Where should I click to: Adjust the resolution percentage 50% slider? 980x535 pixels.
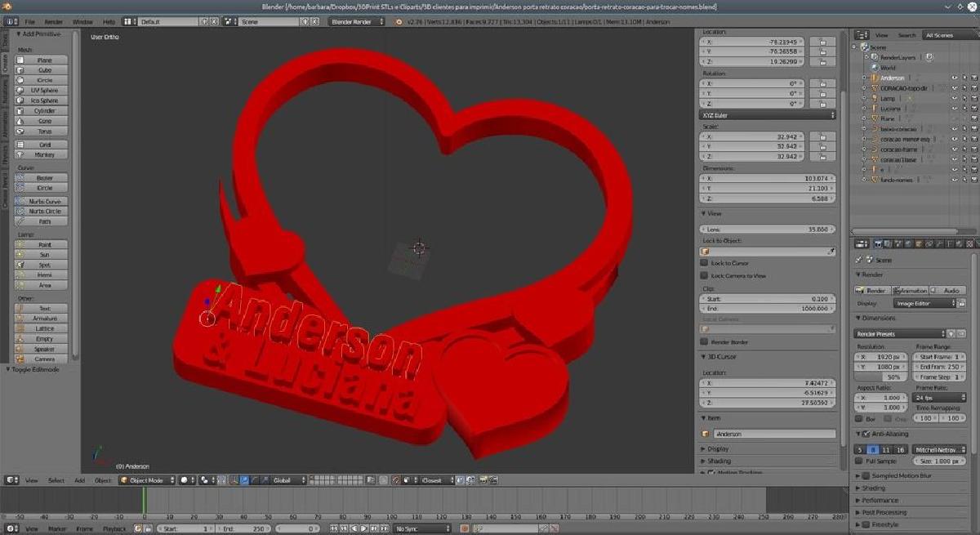pos(880,377)
